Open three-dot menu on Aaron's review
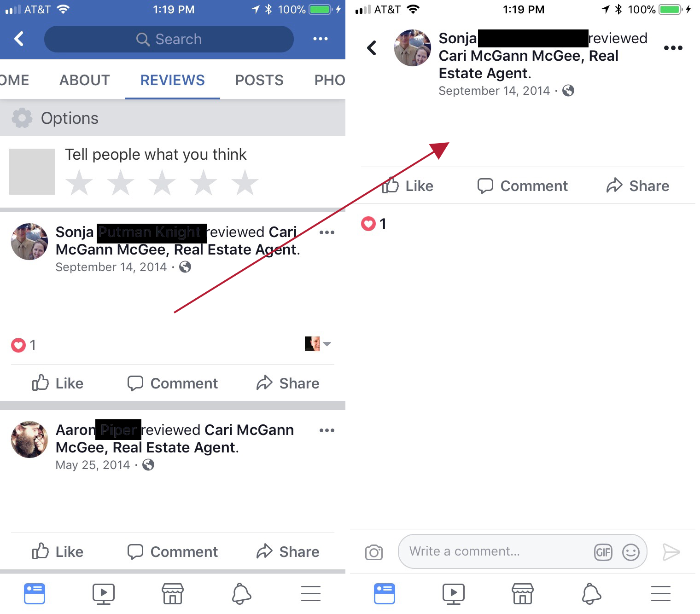700x614 pixels. pos(327,430)
